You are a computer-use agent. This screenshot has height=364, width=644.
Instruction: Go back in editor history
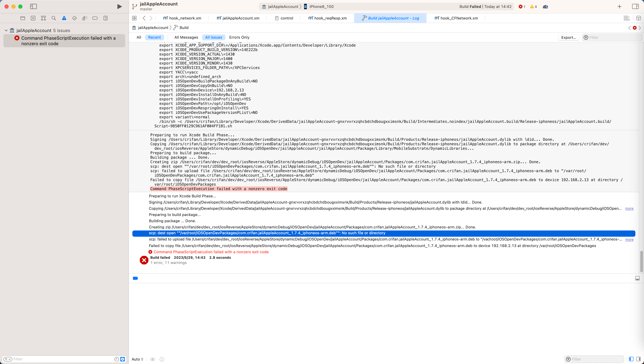click(144, 18)
